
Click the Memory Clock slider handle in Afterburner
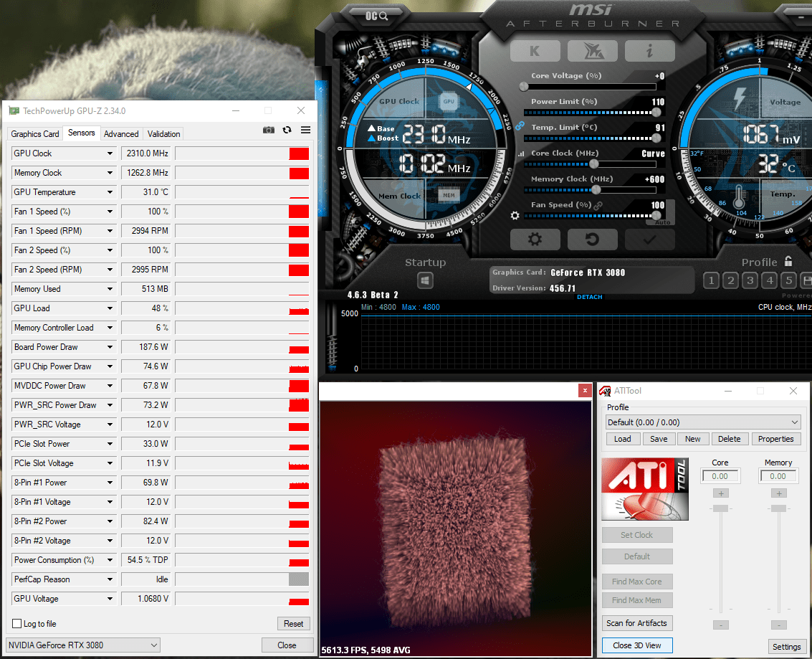click(596, 190)
